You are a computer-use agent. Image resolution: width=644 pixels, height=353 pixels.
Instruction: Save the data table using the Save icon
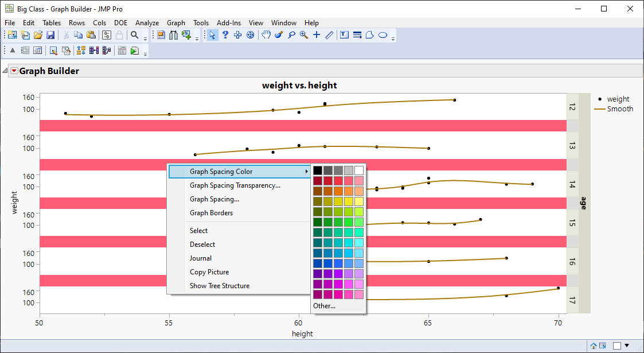pyautogui.click(x=50, y=34)
